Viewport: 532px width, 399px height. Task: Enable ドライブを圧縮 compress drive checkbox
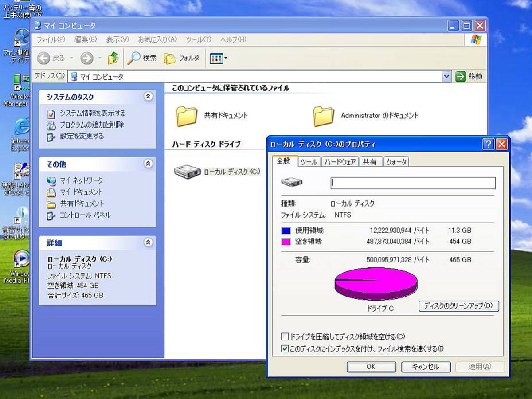285,336
